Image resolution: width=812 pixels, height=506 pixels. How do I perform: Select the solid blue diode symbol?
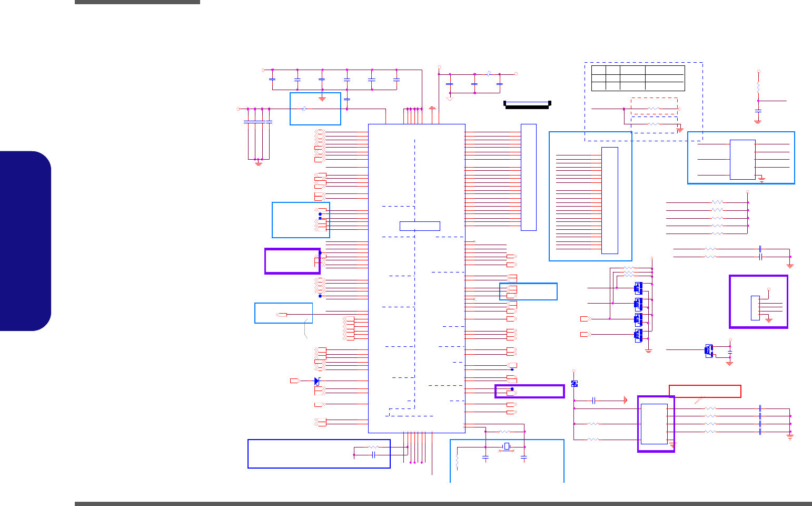click(x=317, y=381)
